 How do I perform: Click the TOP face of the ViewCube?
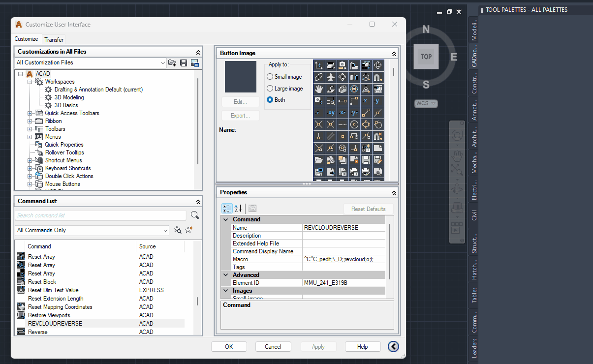point(426,57)
